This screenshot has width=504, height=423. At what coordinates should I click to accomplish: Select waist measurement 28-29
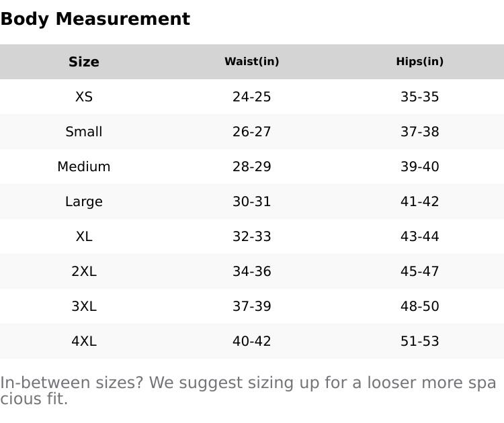point(252,167)
